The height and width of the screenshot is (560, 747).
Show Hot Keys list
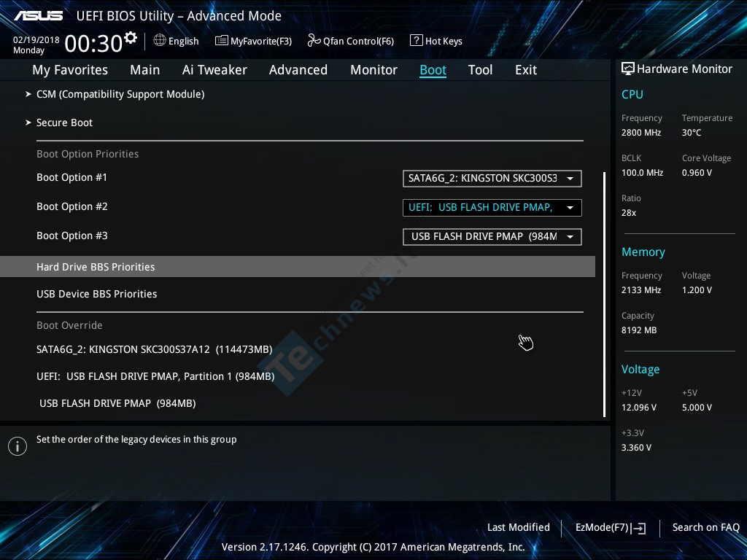pyautogui.click(x=444, y=41)
